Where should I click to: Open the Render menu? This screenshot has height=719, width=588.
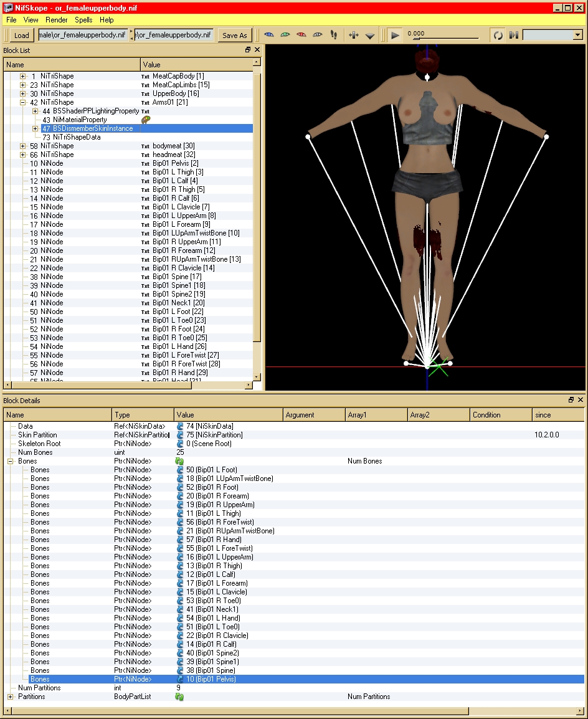click(x=57, y=20)
